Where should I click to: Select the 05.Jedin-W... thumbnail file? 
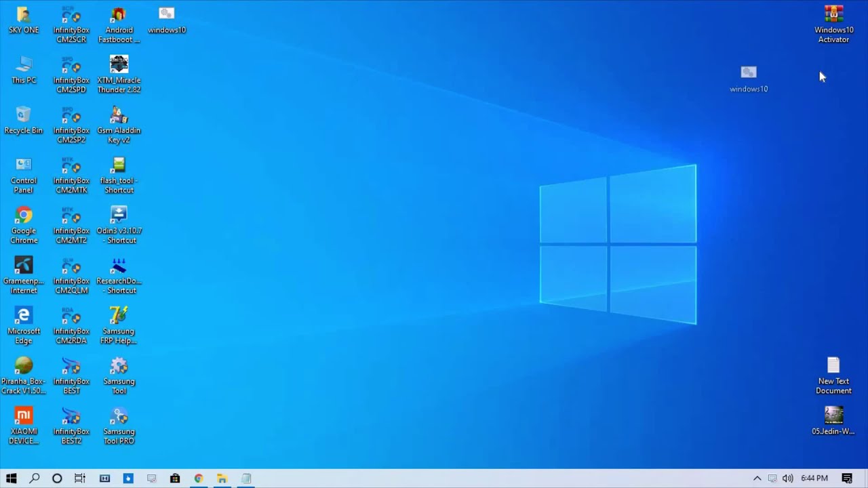point(833,421)
